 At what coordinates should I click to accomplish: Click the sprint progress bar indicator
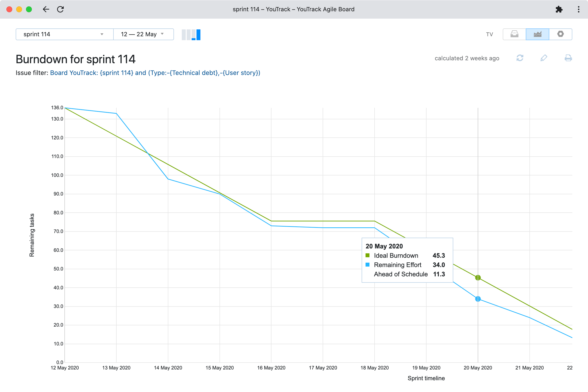tap(191, 35)
